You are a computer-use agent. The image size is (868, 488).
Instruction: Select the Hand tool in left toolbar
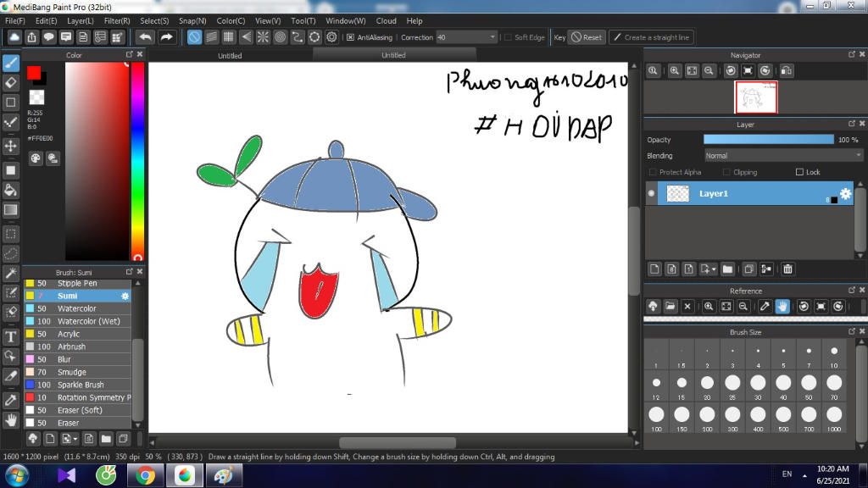(11, 420)
